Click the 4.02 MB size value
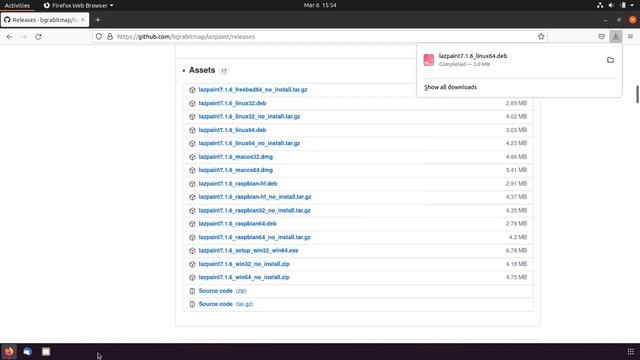 tap(516, 117)
